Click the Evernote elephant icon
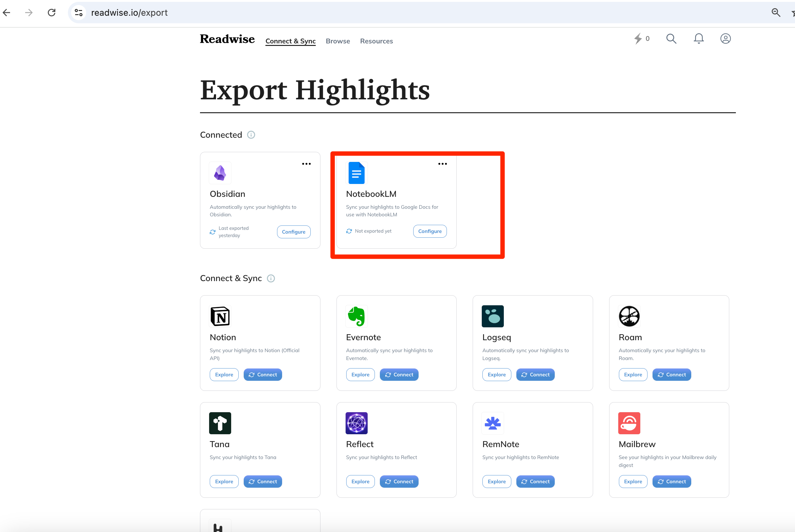Image resolution: width=795 pixels, height=532 pixels. 356,316
